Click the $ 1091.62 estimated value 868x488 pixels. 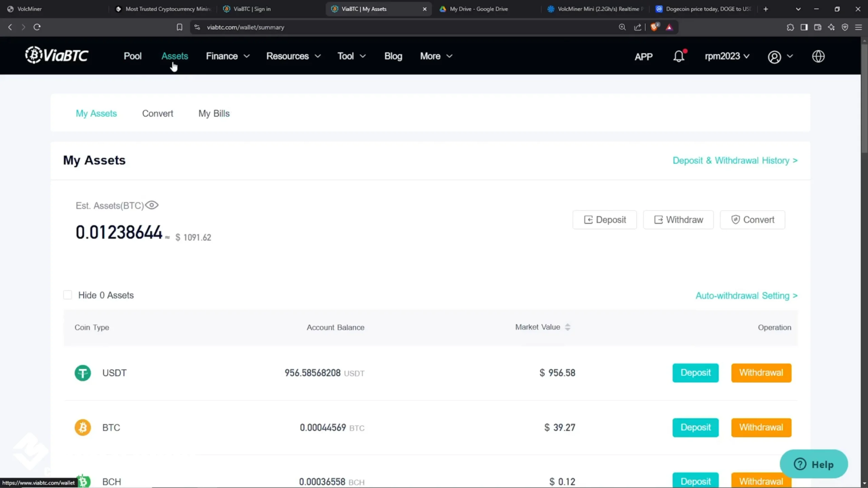coord(193,237)
